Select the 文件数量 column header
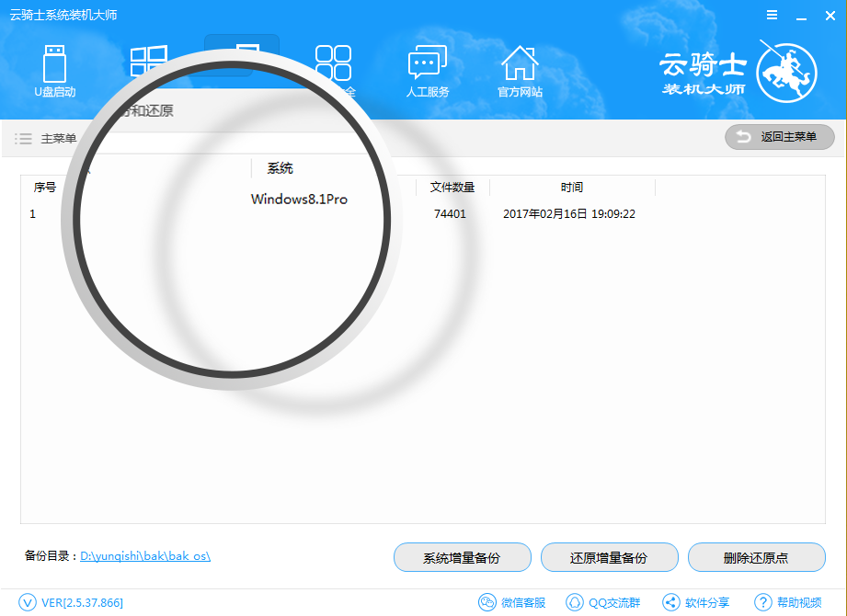Viewport: 847px width, 616px height. pyautogui.click(x=452, y=188)
